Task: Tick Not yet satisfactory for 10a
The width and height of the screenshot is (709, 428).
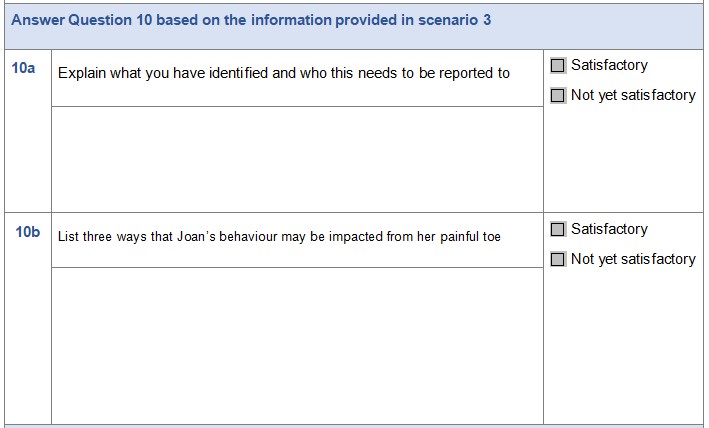Action: pyautogui.click(x=558, y=96)
